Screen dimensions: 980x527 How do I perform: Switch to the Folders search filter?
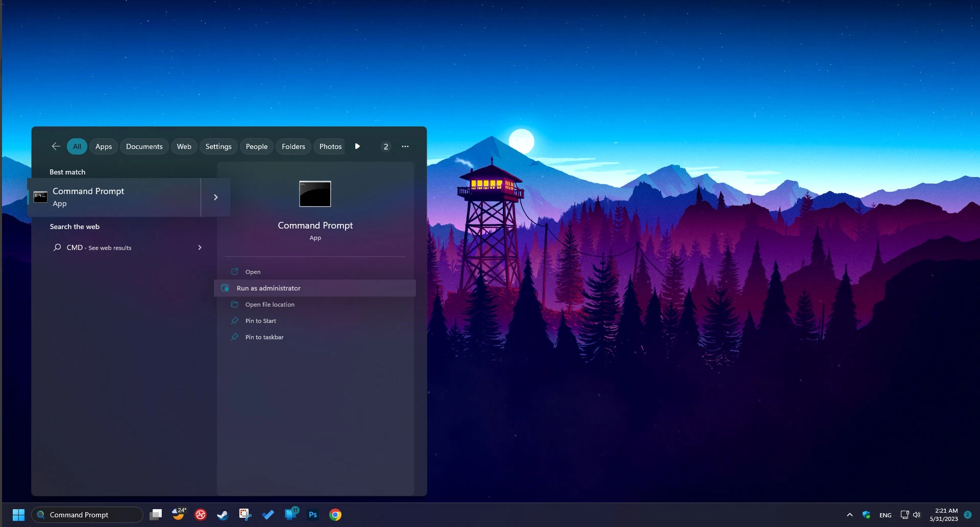[293, 146]
